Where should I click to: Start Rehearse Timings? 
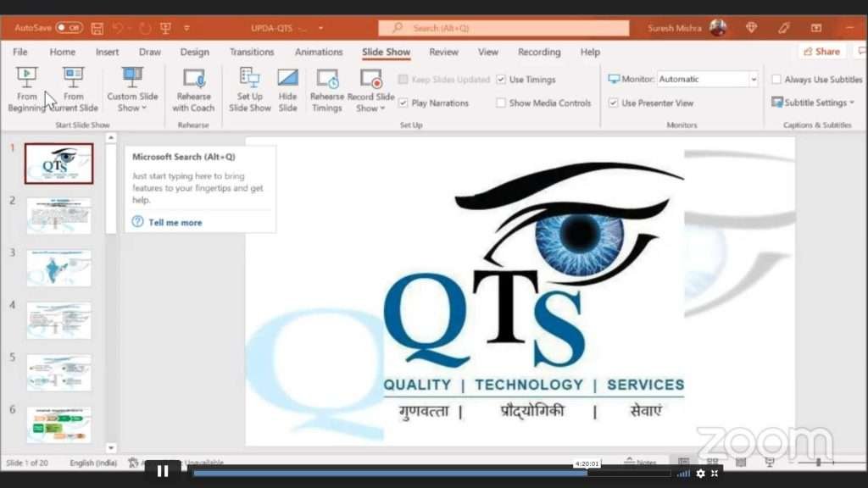[x=326, y=90]
